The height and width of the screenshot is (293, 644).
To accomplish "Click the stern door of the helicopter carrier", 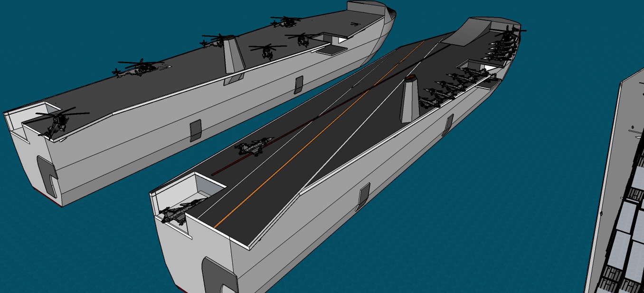I will [x=47, y=176].
